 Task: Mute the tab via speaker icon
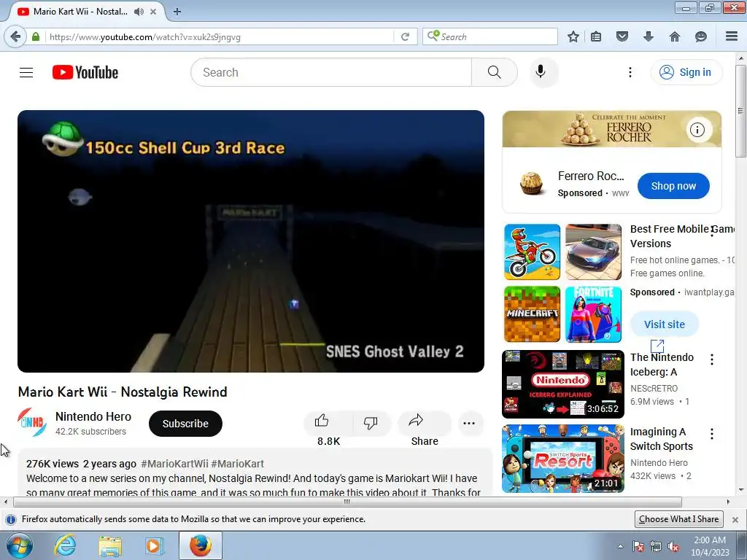point(139,12)
